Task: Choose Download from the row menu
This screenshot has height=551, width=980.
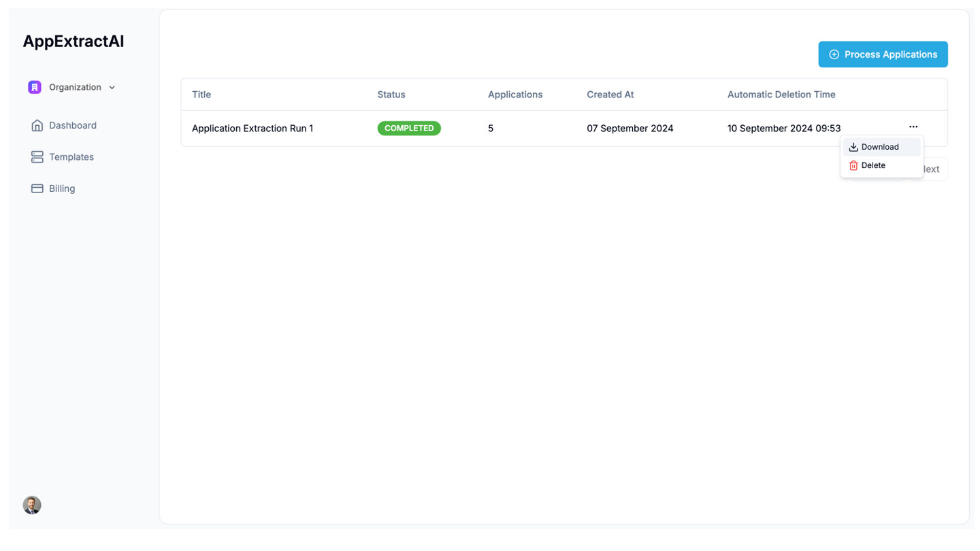Action: 882,147
